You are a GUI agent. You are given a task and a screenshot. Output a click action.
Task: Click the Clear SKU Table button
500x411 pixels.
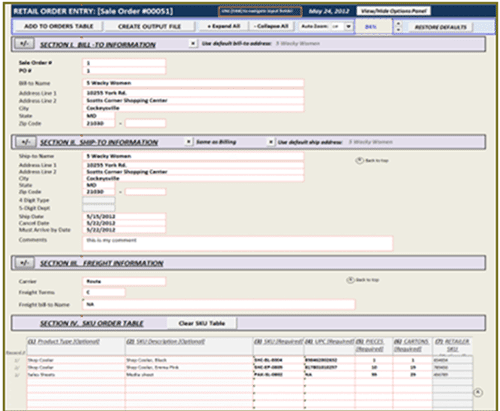202,323
